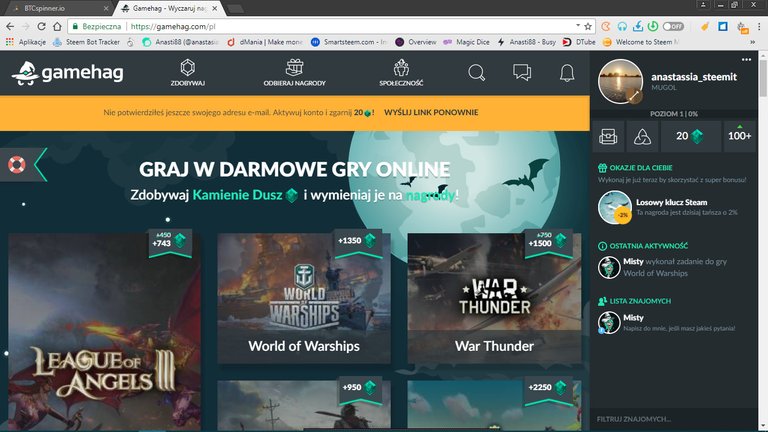Click the +1500 reward badge
This screenshot has width=768, height=432.
[x=549, y=242]
